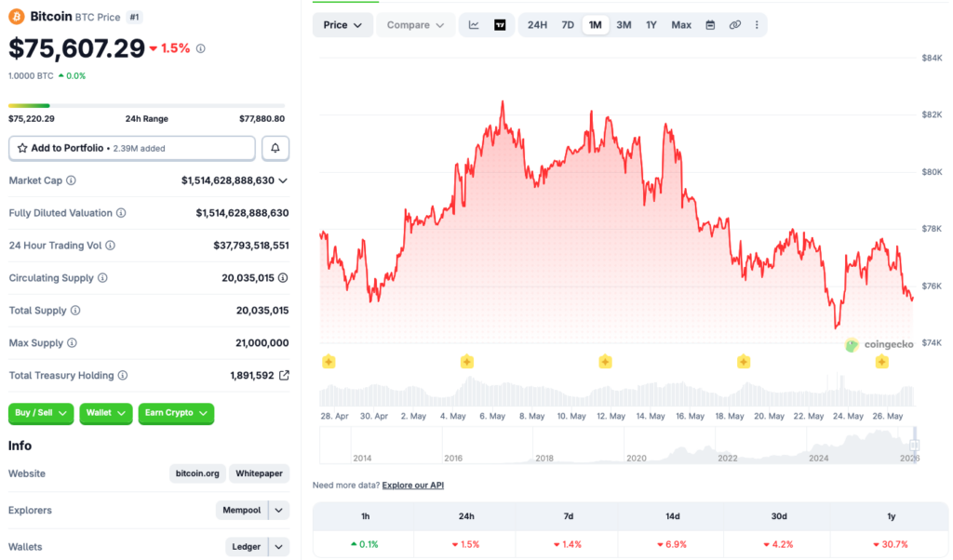Select the Max time range
Screen dimensions: 953x560
point(681,25)
